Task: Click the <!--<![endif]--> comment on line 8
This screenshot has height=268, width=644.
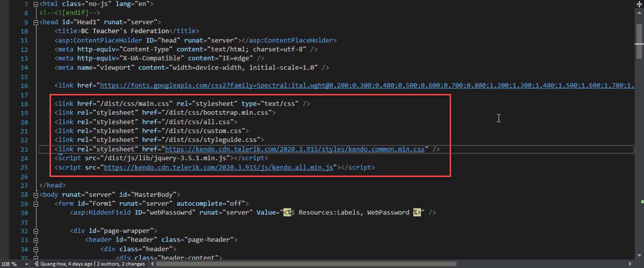Action: click(x=70, y=13)
